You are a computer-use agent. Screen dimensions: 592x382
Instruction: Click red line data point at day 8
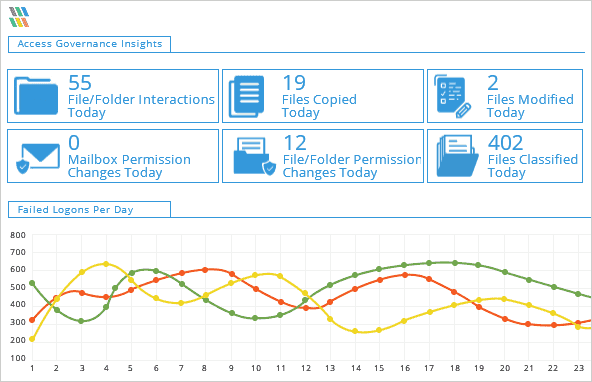point(205,270)
